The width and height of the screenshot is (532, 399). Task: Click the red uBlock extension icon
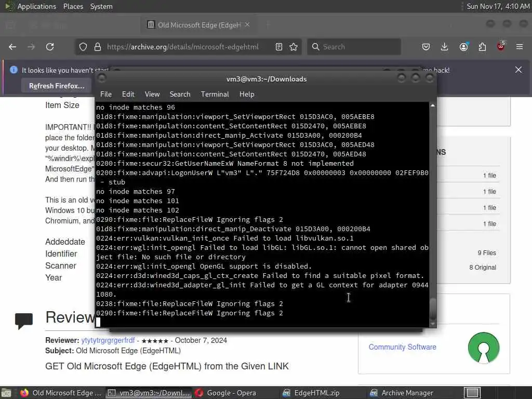tap(501, 46)
